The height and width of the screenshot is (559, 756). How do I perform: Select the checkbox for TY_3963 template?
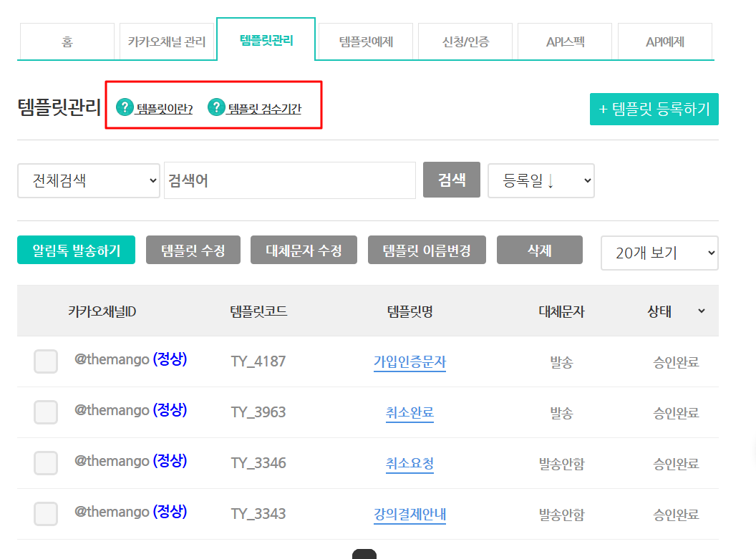tap(46, 412)
